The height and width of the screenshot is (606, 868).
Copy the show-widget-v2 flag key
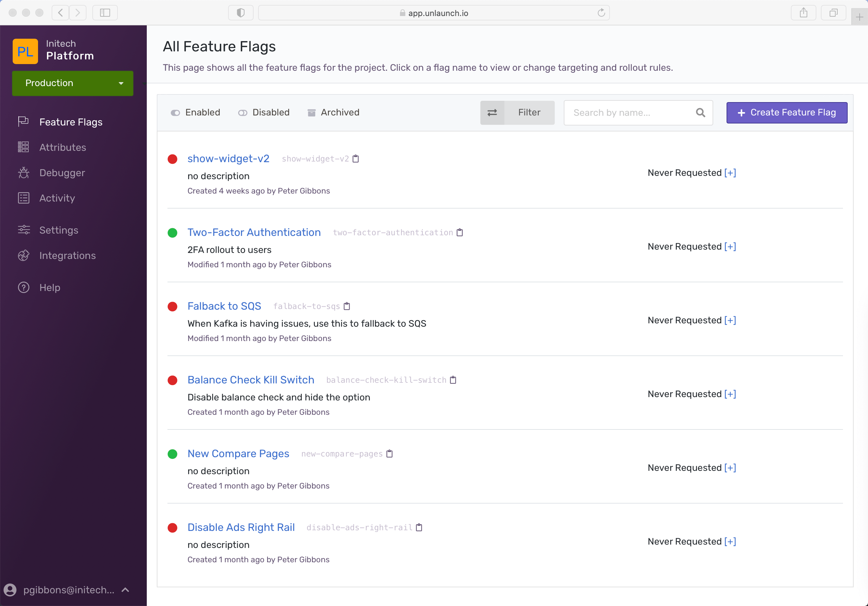tap(356, 159)
